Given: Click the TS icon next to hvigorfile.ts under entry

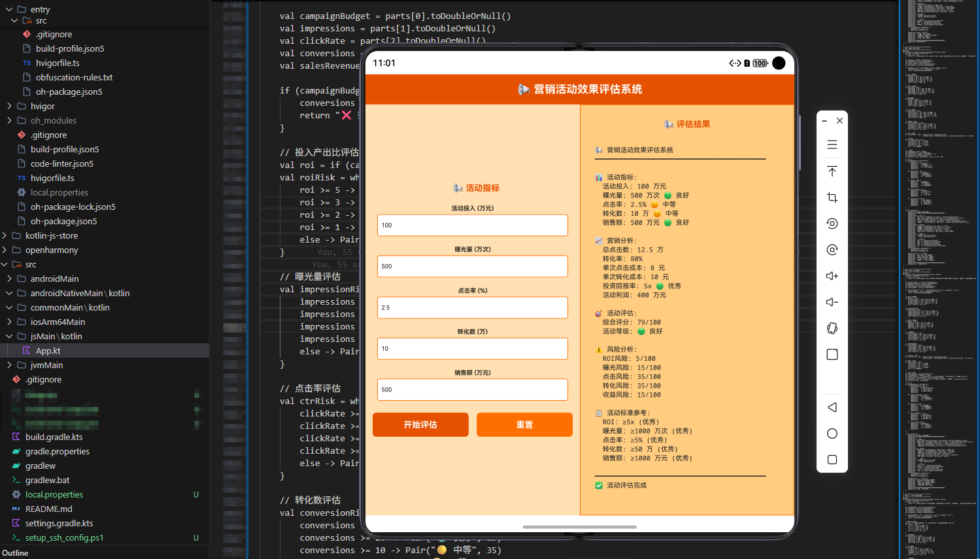Looking at the screenshot, I should coord(27,63).
